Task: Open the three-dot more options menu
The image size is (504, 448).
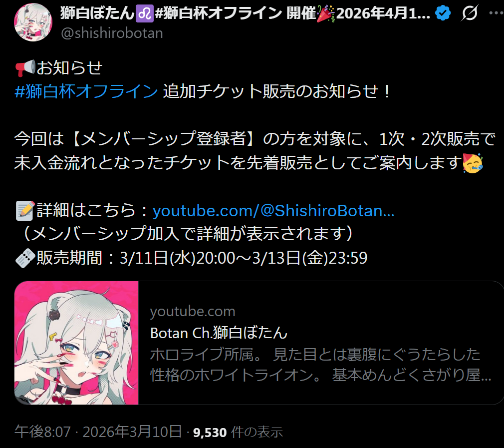Action: [497, 13]
